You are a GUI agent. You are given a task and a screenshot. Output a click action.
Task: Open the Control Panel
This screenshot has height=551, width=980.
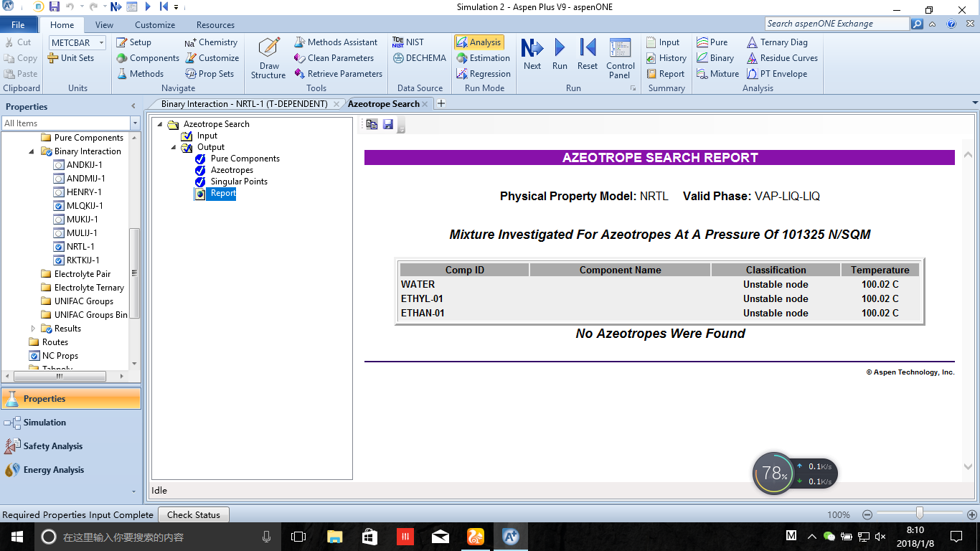[620, 58]
